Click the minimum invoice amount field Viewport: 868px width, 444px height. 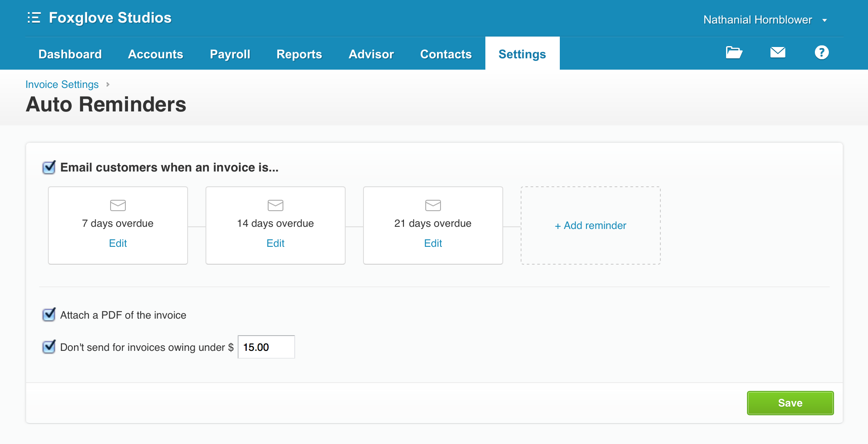click(x=266, y=347)
